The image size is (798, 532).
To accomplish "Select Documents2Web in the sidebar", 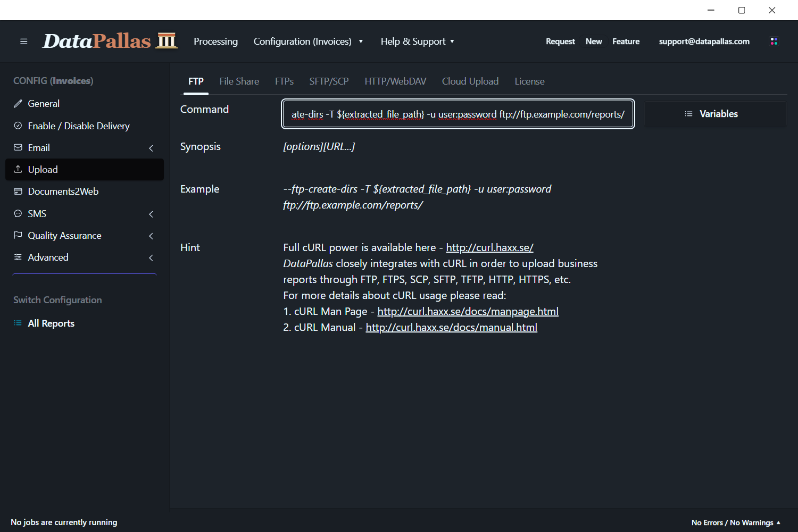I will tap(85, 192).
